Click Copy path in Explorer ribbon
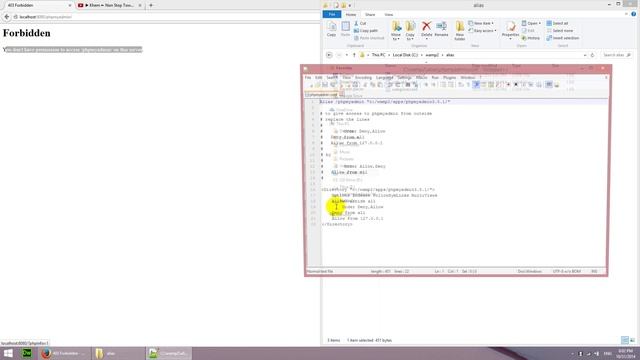The width and height of the screenshot is (640, 360). (366, 31)
